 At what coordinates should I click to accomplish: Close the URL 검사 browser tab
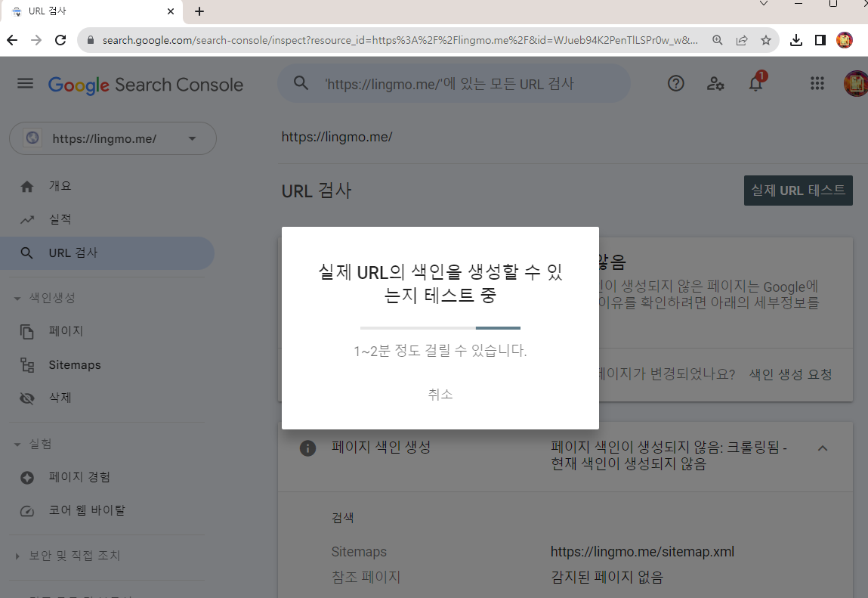171,11
